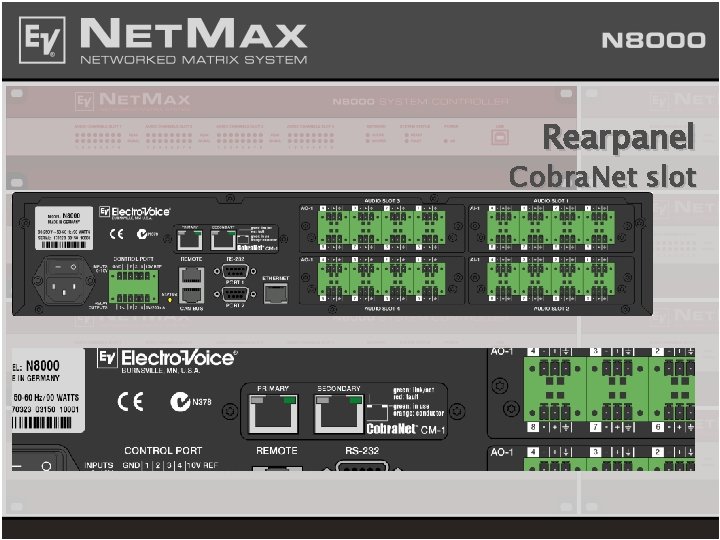Click the NetMax title in the header
This screenshot has height=540, width=720.
coord(193,34)
